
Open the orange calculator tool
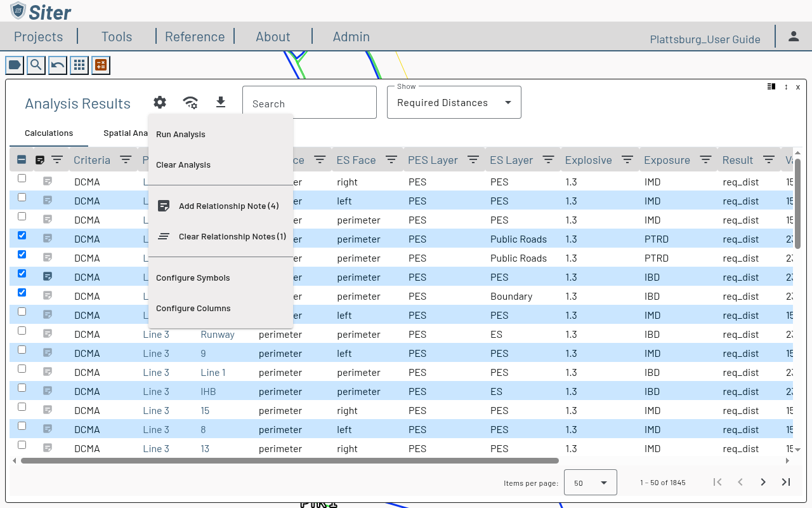[x=101, y=65]
